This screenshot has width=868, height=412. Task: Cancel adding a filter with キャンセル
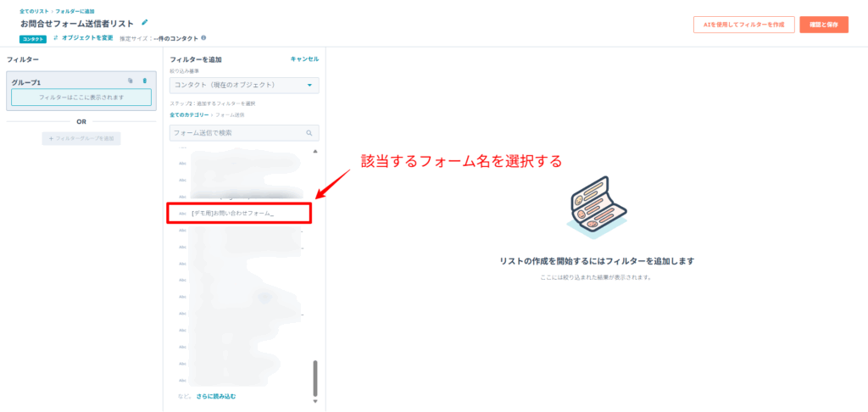(304, 58)
